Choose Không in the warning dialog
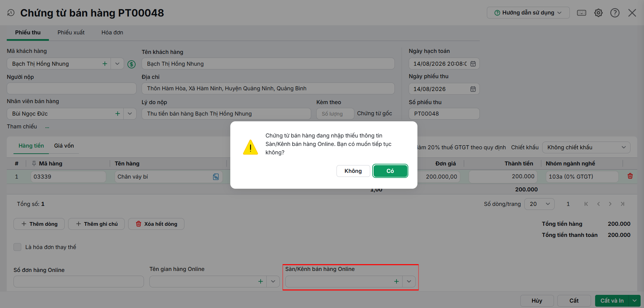 353,171
